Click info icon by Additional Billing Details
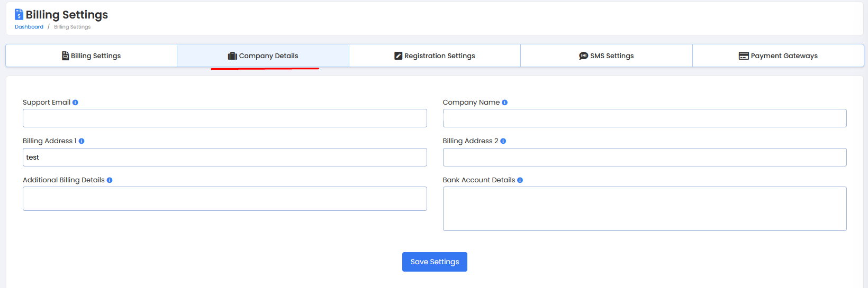Screen dimensions: 868x288 pyautogui.click(x=110, y=180)
